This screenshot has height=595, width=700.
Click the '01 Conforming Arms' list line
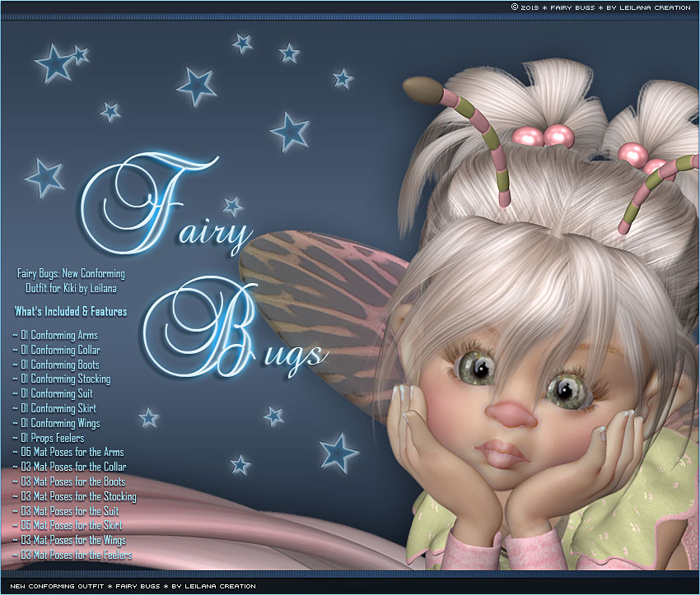(55, 335)
